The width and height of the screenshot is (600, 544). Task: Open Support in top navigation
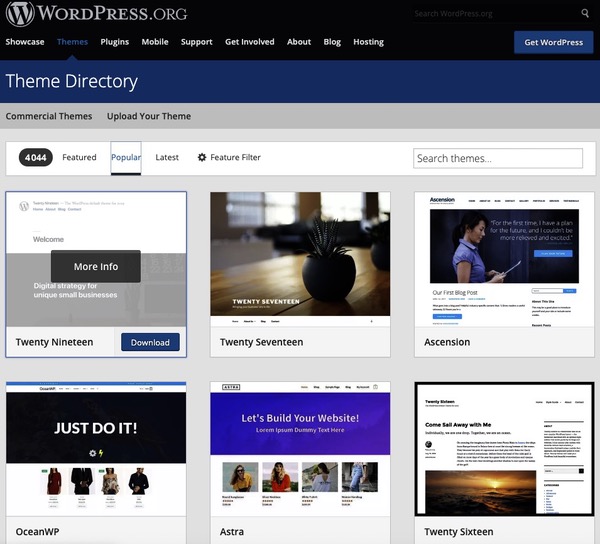(x=196, y=42)
